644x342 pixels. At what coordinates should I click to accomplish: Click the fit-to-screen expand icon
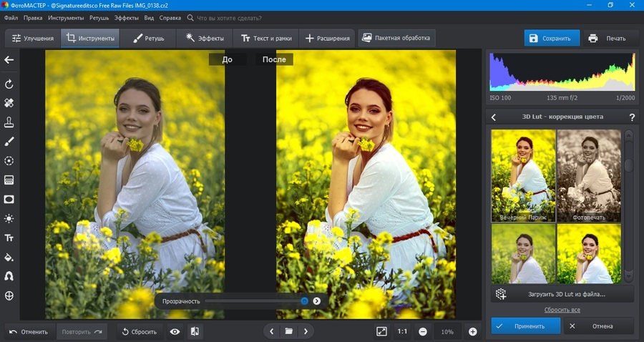[381, 331]
